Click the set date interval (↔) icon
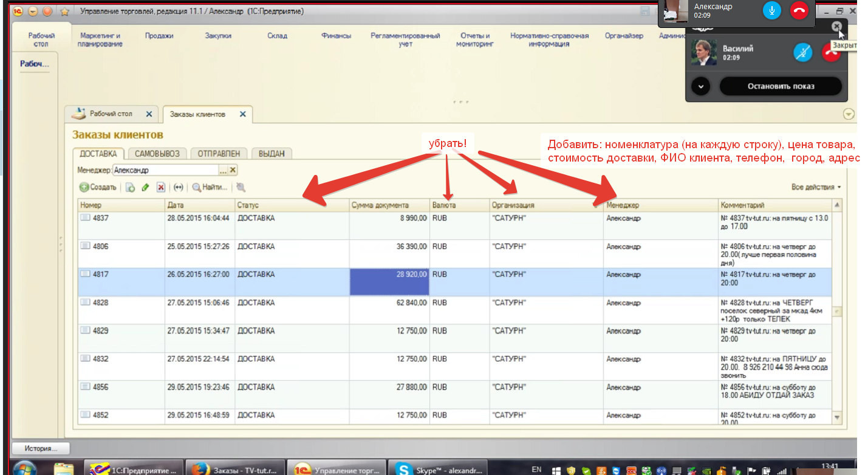 point(178,188)
